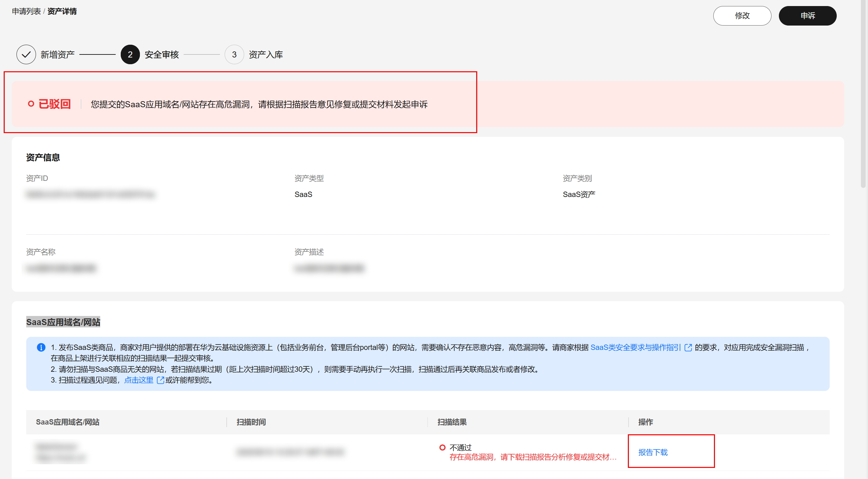Image resolution: width=868 pixels, height=479 pixels.
Task: Open the external link icon beside SaaS类安全要求与操作指引
Action: 688,347
